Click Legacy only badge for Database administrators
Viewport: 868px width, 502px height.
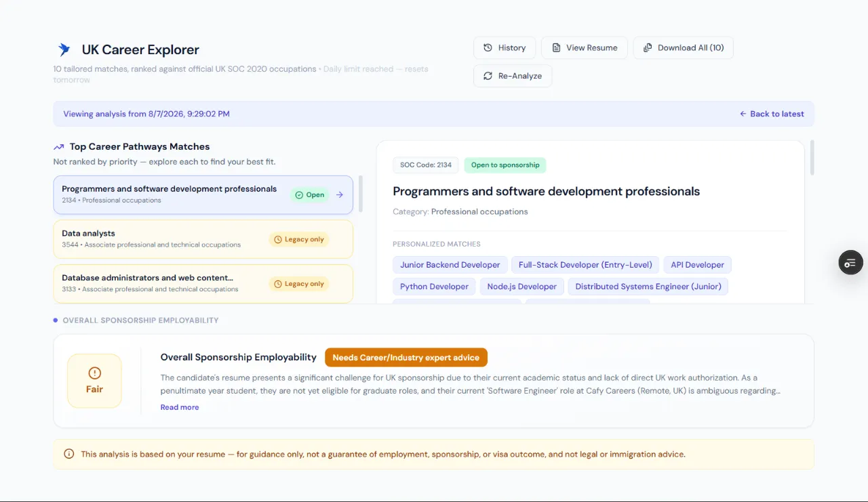298,284
